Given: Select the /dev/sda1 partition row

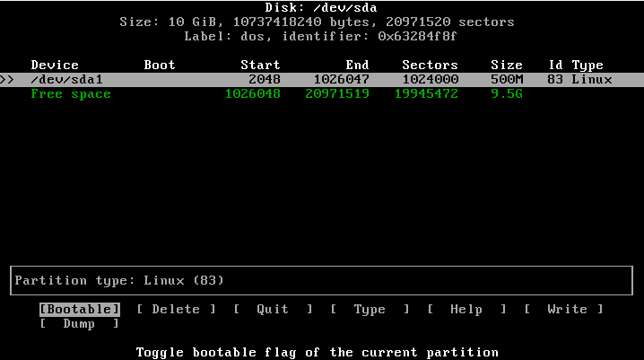Looking at the screenshot, I should click(x=322, y=79).
